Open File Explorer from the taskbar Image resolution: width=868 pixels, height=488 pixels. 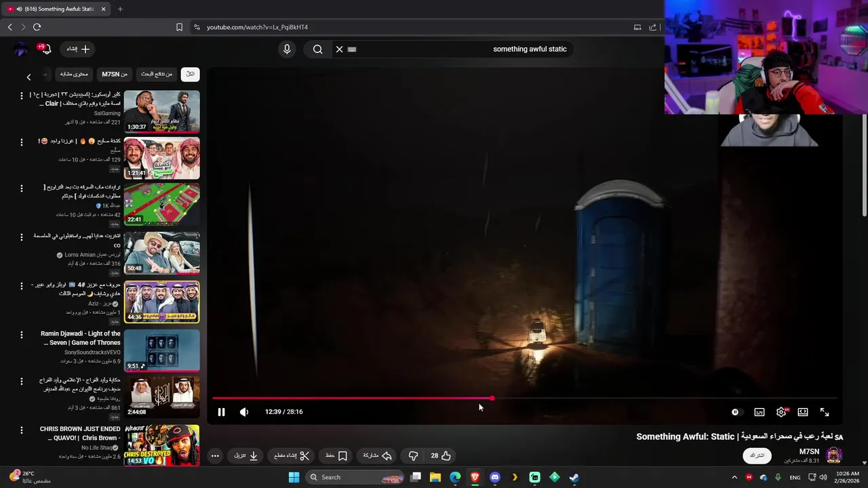435,477
